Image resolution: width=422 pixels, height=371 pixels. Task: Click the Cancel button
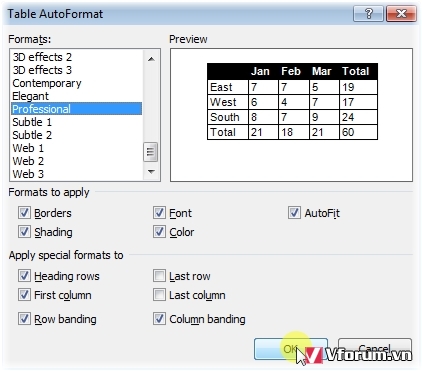pyautogui.click(x=375, y=349)
